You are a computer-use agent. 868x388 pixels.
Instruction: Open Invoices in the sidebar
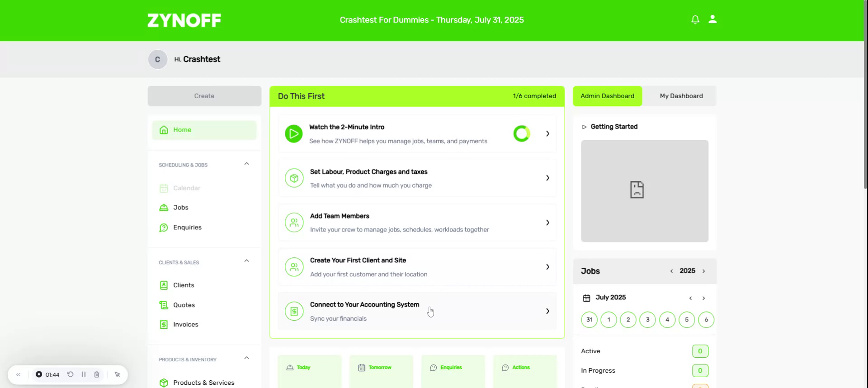[186, 325]
